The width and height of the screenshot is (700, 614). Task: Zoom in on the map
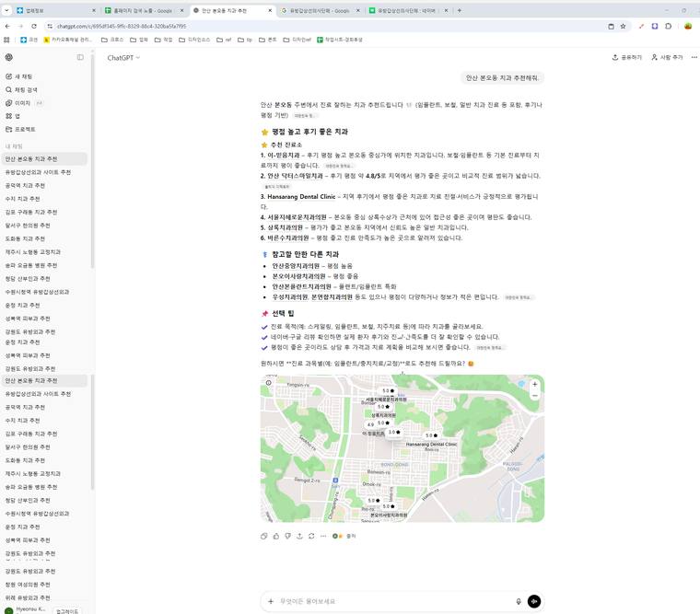tap(534, 384)
